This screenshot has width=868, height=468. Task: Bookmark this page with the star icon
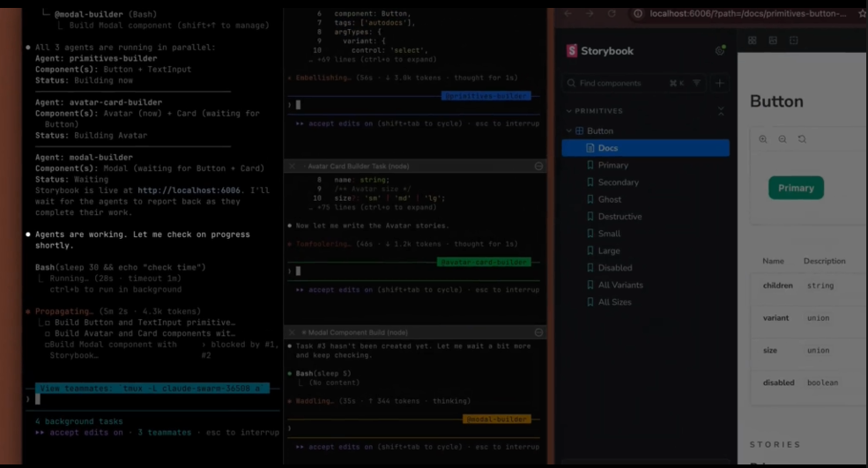point(862,14)
